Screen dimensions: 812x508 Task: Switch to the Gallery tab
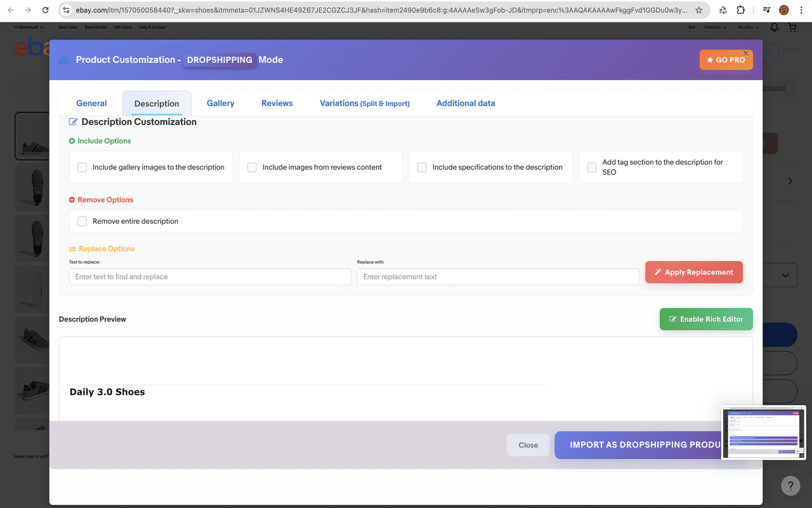(220, 103)
